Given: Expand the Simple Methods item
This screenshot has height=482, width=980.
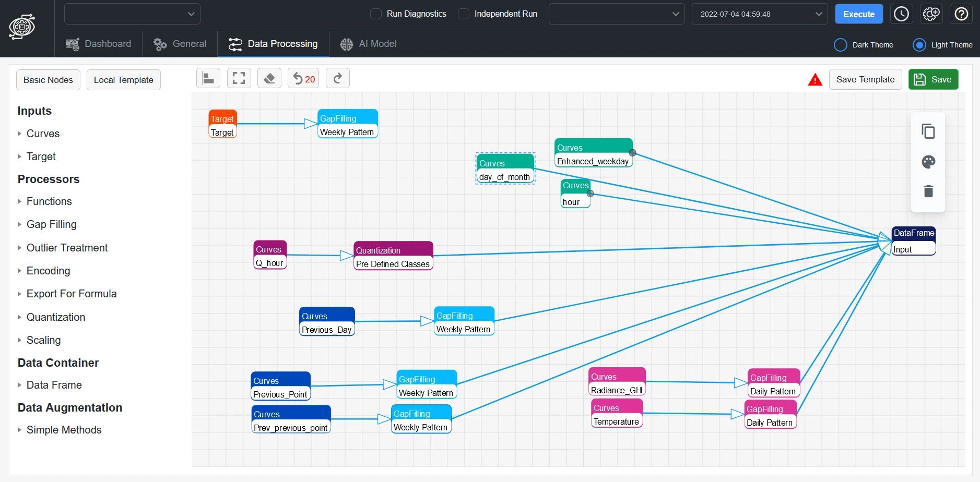Looking at the screenshot, I should tap(60, 430).
